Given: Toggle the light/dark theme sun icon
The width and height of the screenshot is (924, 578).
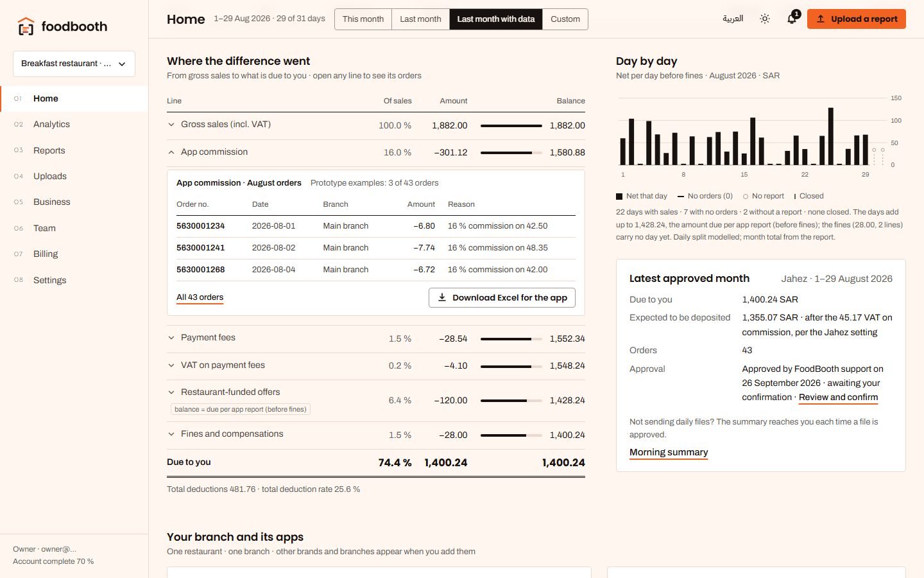Looking at the screenshot, I should (x=765, y=19).
